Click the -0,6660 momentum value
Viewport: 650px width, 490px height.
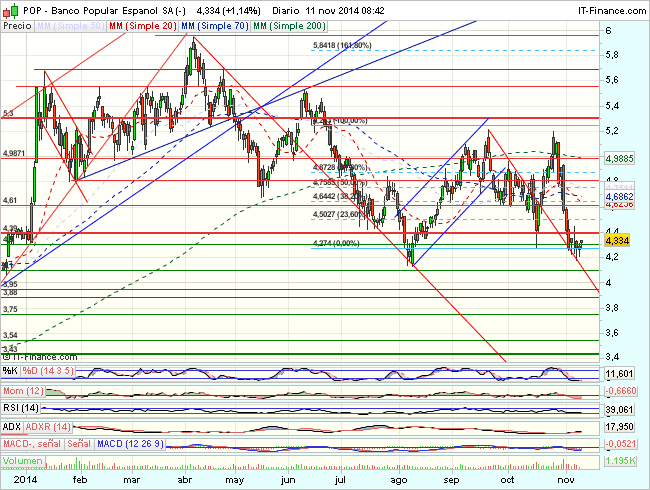621,391
